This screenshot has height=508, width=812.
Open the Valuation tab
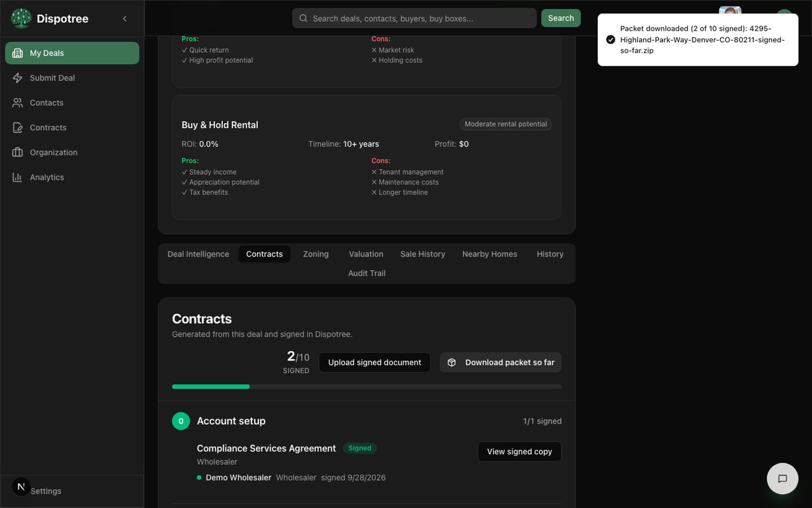click(366, 254)
